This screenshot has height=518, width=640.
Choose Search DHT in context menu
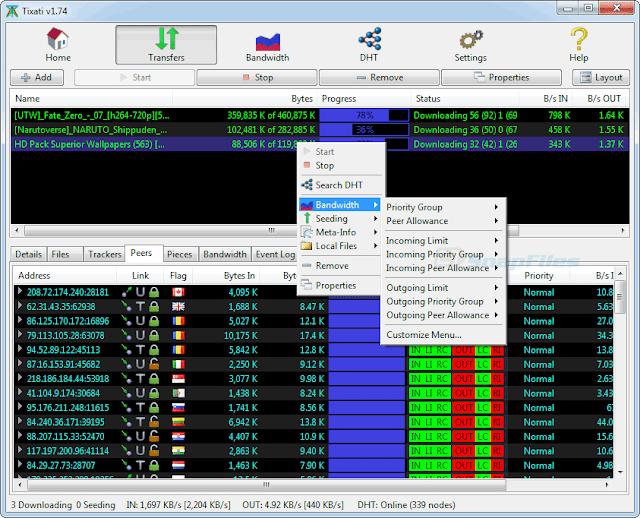(340, 185)
